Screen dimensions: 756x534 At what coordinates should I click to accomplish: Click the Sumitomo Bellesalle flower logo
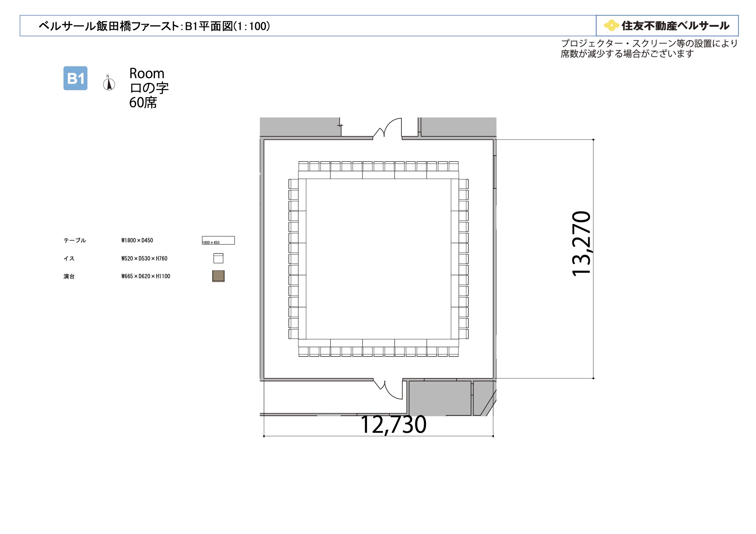(611, 26)
